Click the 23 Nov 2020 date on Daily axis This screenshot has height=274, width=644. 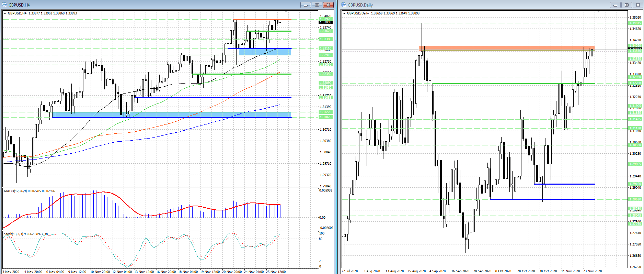click(592, 271)
